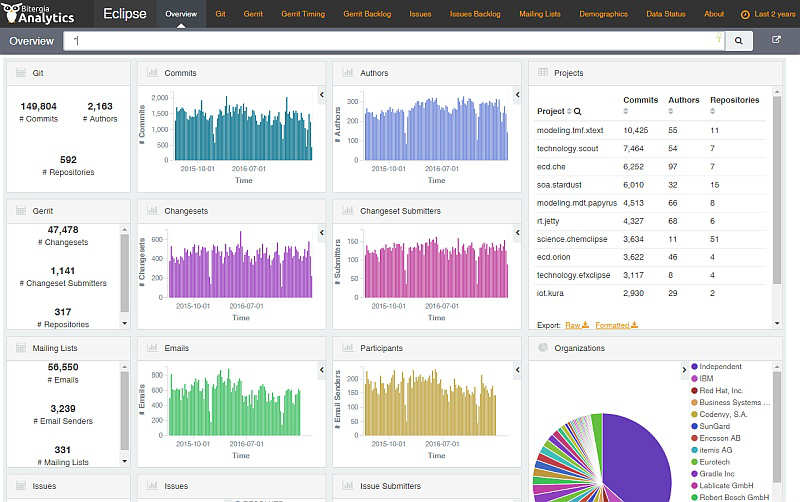Viewport: 800px width, 502px height.
Task: Collapse the Changesets chart legend arrow
Action: point(321,233)
